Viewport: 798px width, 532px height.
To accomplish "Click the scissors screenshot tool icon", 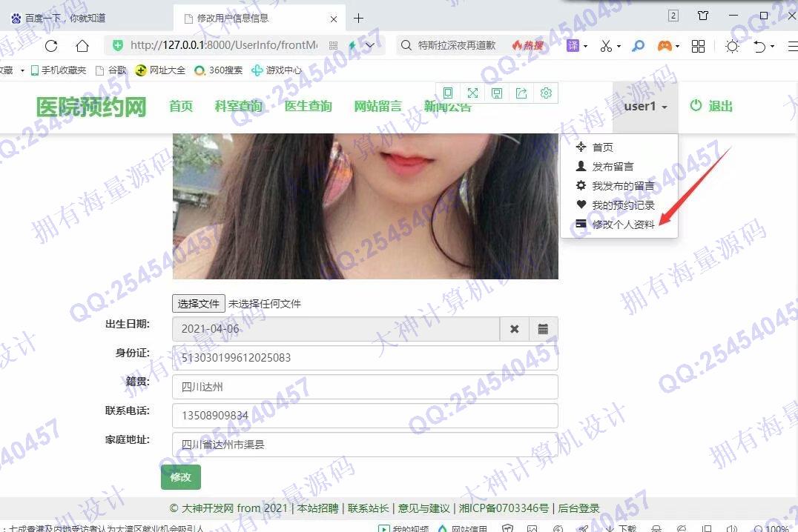I will (606, 46).
